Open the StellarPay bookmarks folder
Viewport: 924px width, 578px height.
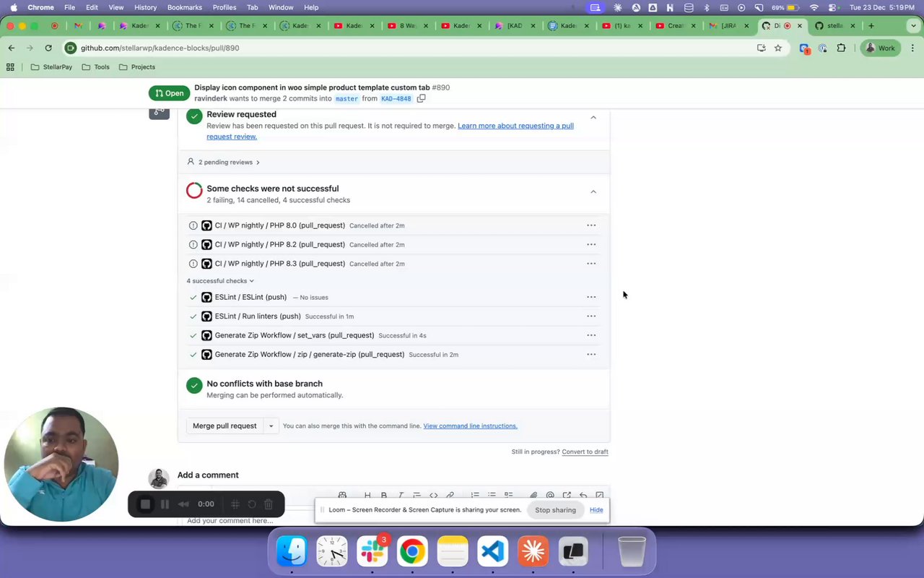coord(51,66)
